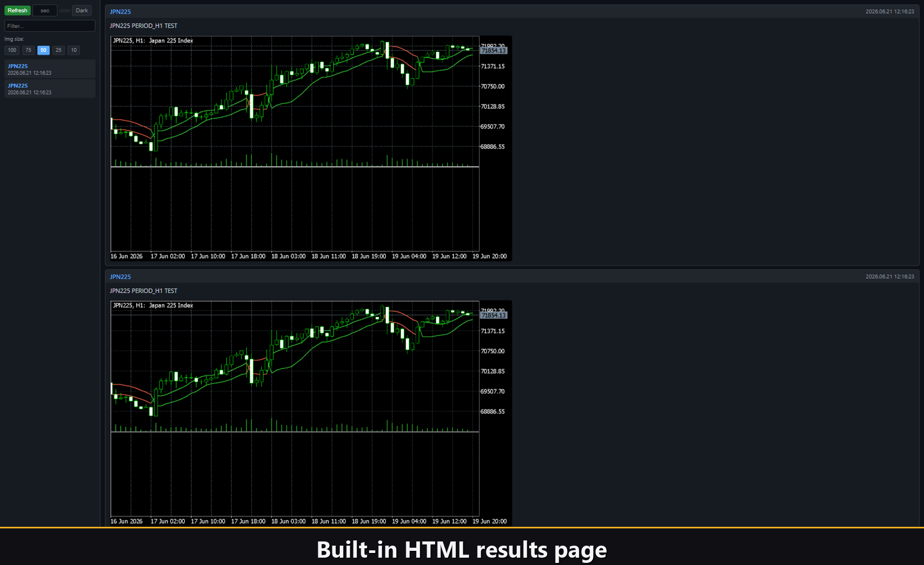Open the bottom JPN225 chart image
This screenshot has height=565, width=924.
click(310, 413)
